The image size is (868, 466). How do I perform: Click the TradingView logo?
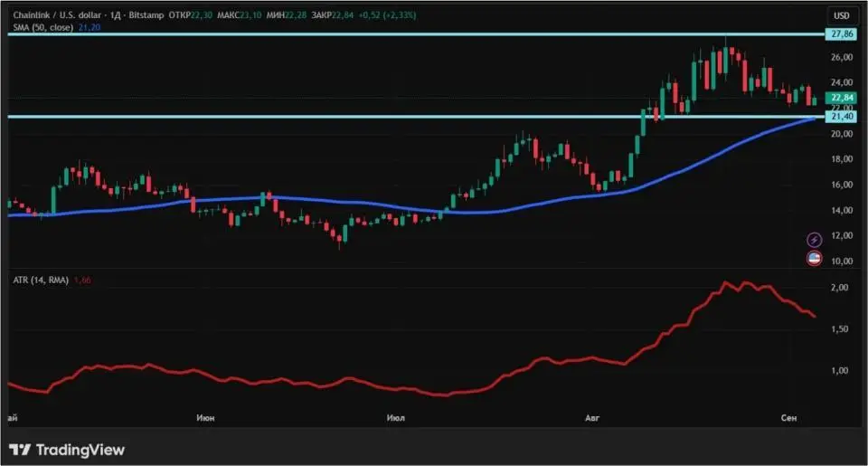point(67,450)
